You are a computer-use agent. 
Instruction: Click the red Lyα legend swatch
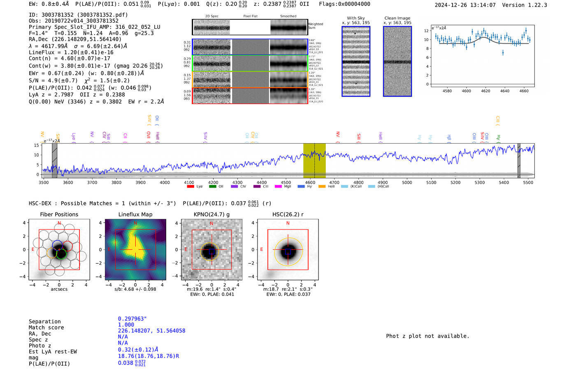(190, 187)
